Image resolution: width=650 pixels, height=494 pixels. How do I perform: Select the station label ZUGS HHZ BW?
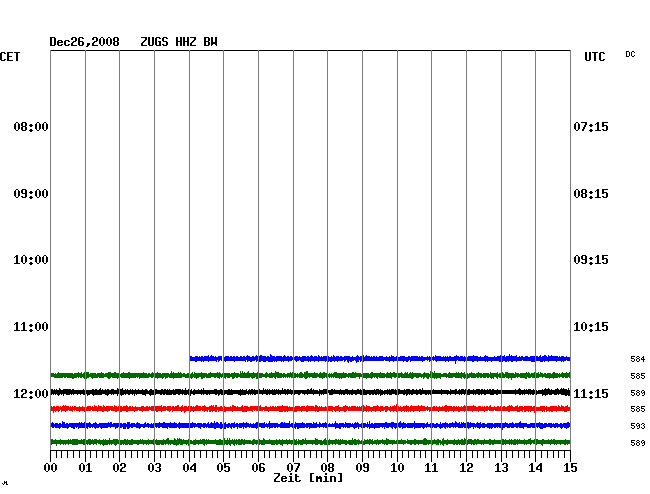179,42
